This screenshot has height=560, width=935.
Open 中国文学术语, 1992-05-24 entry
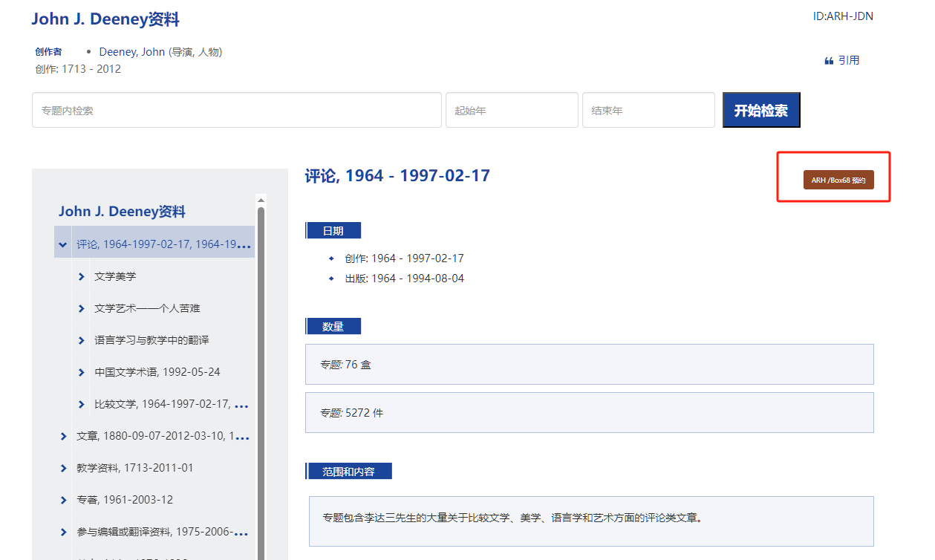(x=157, y=372)
